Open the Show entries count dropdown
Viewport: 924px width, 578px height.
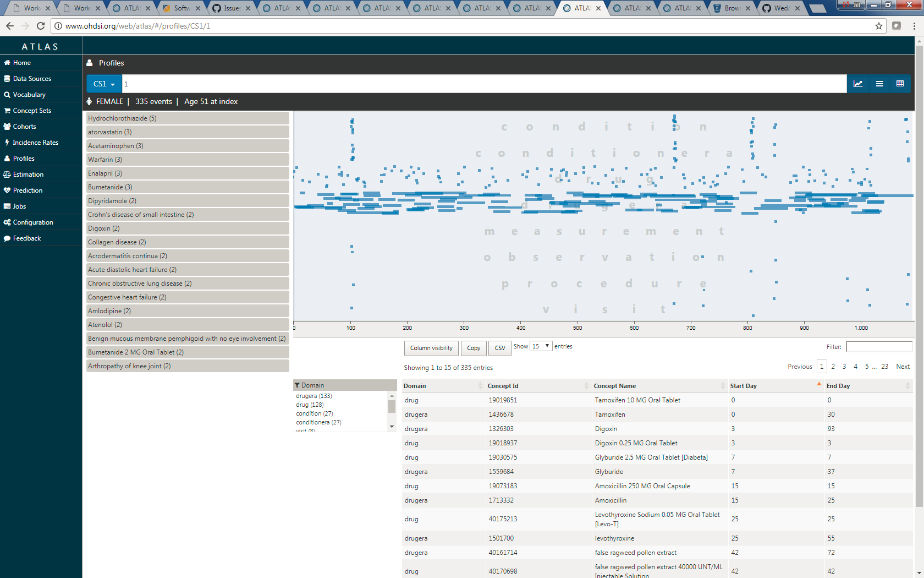pyautogui.click(x=541, y=346)
